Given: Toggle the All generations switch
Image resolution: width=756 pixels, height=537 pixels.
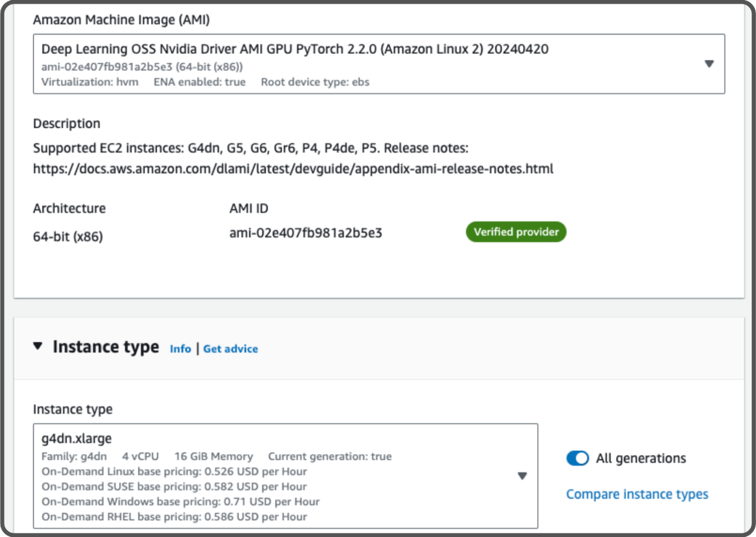Looking at the screenshot, I should 577,458.
